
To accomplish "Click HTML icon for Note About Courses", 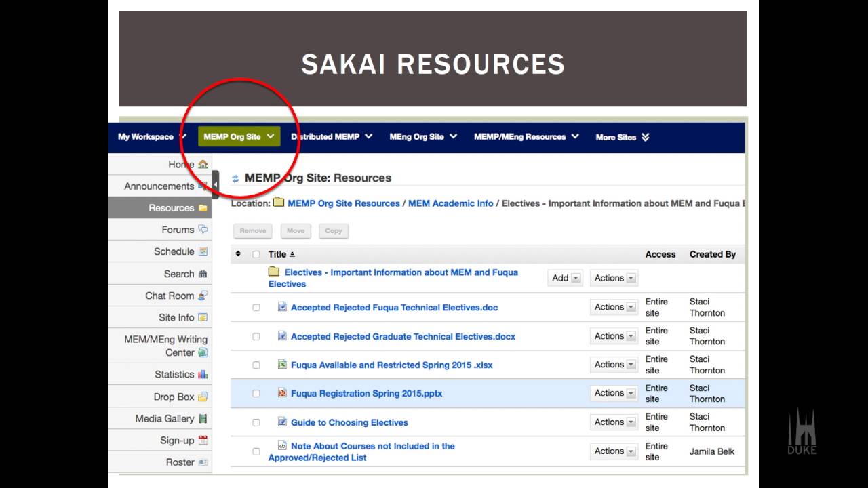I will coord(282,445).
